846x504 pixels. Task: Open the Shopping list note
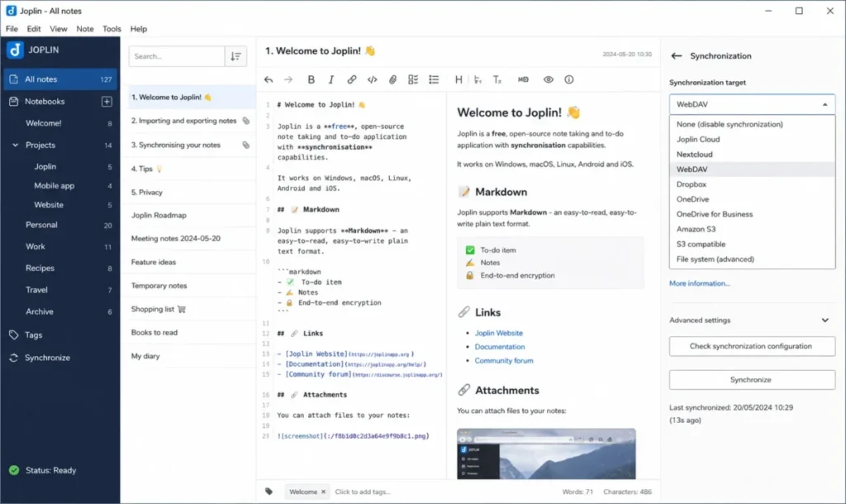(x=189, y=309)
